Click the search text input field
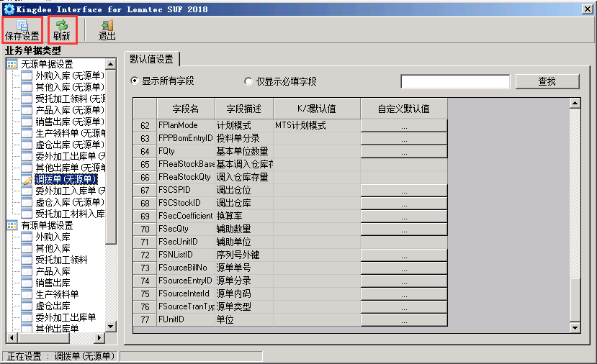Image resolution: width=597 pixels, height=364 pixels. pyautogui.click(x=455, y=81)
